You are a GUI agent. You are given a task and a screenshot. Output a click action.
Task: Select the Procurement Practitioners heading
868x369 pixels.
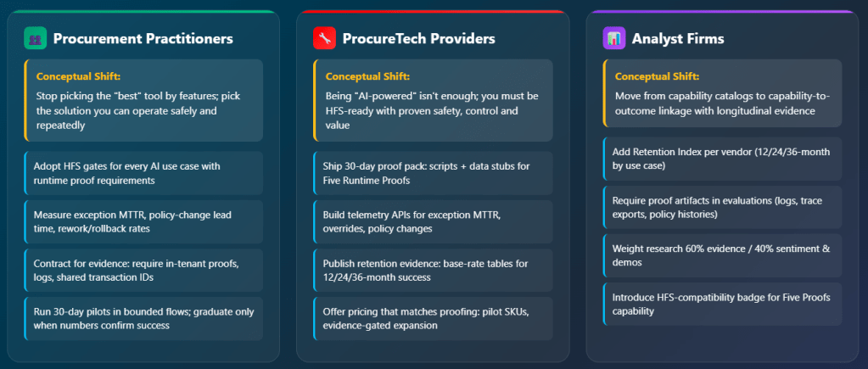(x=143, y=38)
